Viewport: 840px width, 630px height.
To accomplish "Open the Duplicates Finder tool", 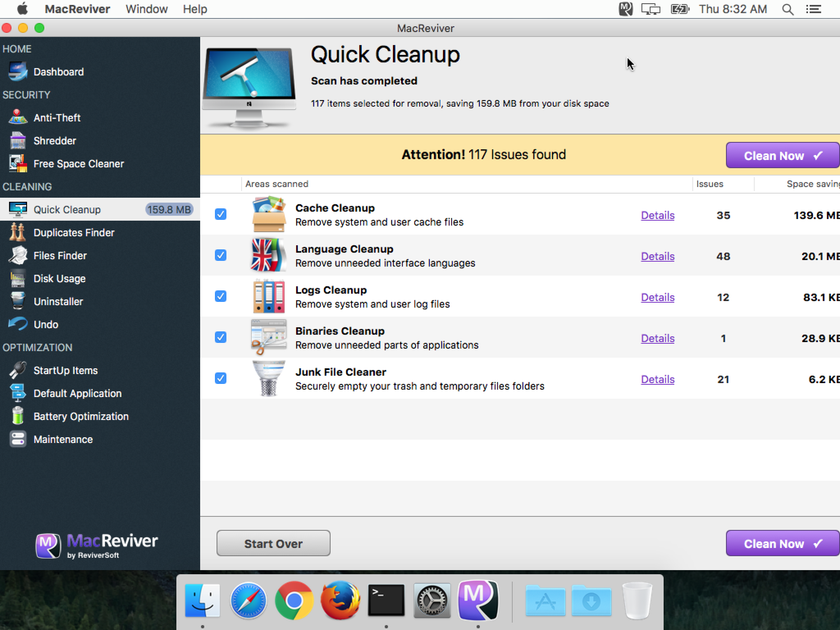I will (74, 233).
